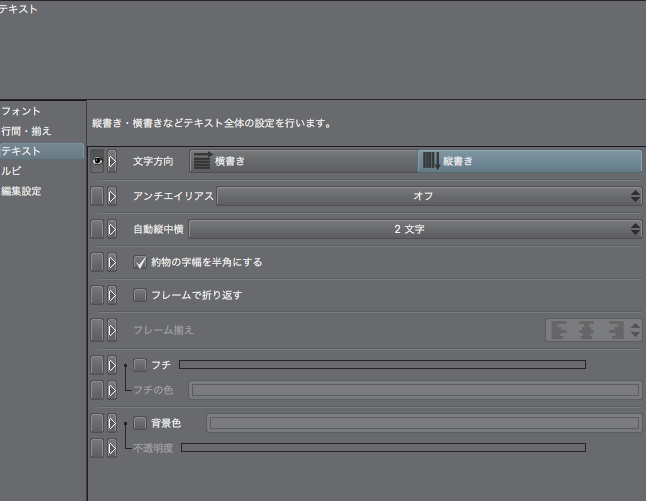Select the 横書き horizontal text direction icon

click(x=203, y=161)
